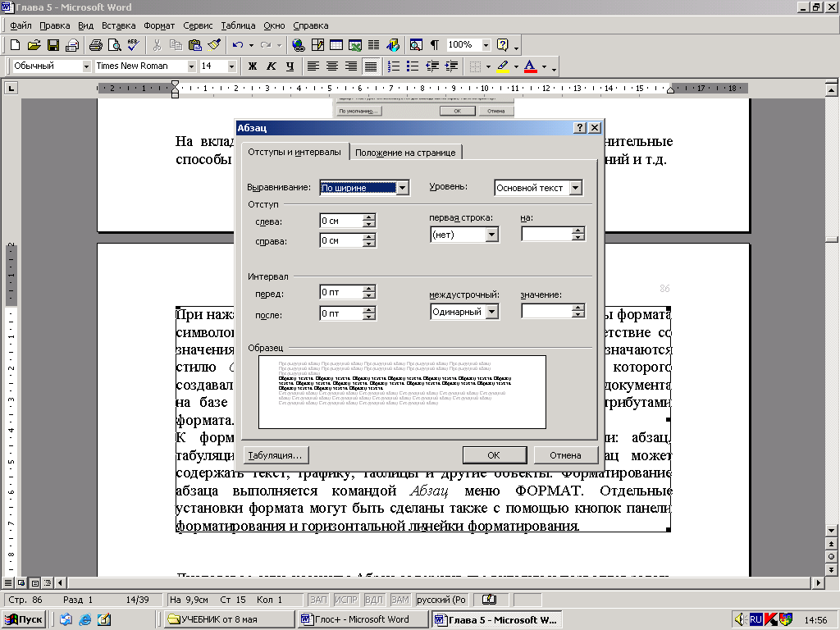Expand the font color dropdown arrow

(545, 66)
